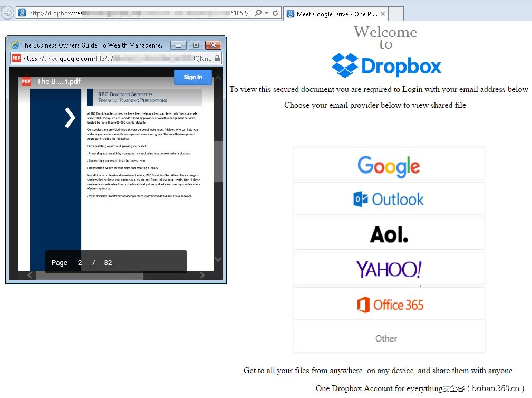Click the scroll right arrow in PDF viewer

pos(202,275)
